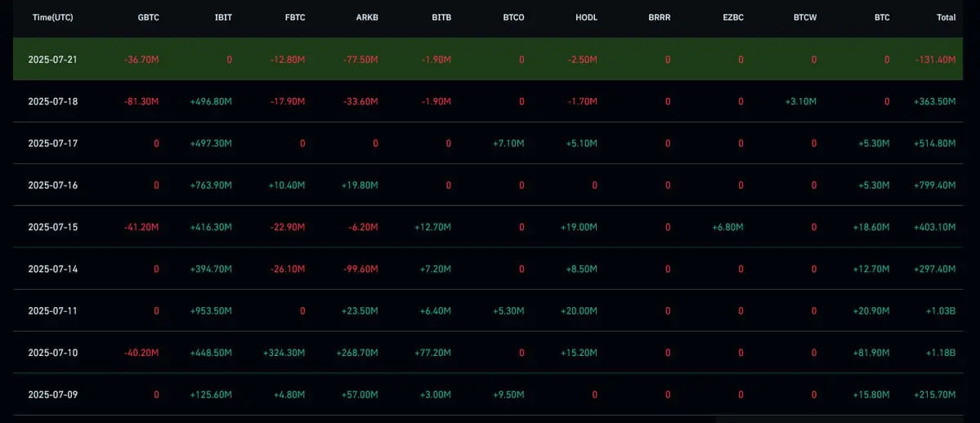
Task: Click the +394.70M IBIT value
Action: [211, 269]
